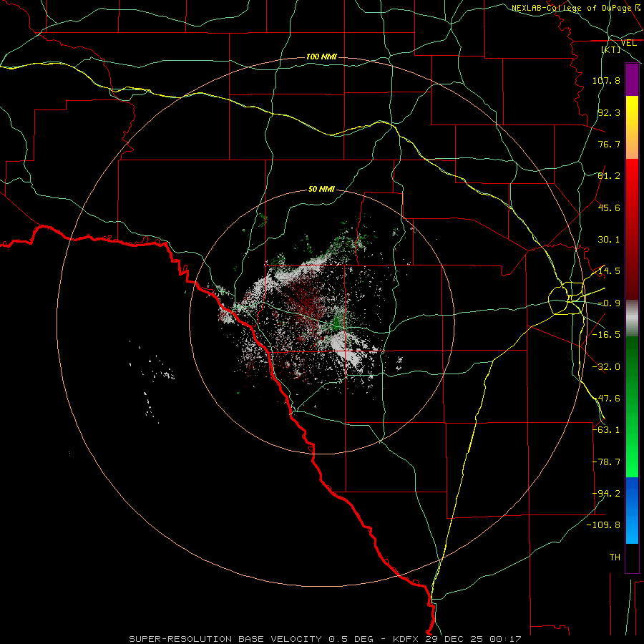Screen dimensions: 644x644
Task: Click the 107.8 legend value
Action: (606, 80)
